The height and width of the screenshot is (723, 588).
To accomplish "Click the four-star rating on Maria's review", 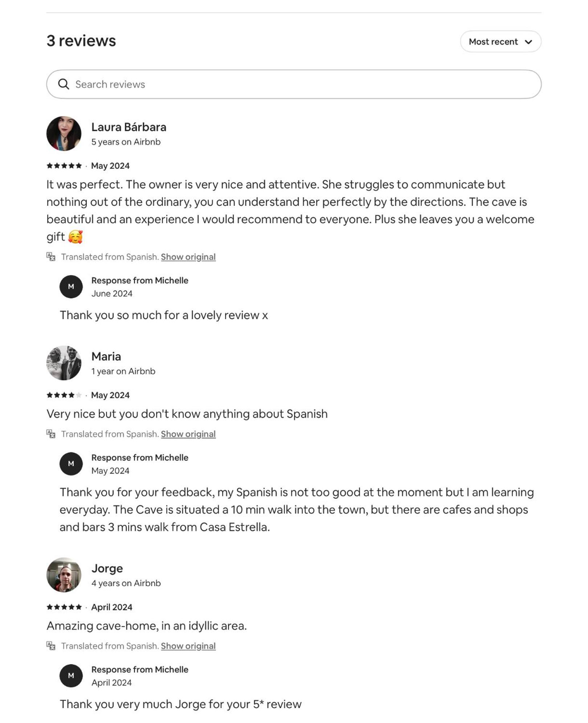I will [64, 395].
